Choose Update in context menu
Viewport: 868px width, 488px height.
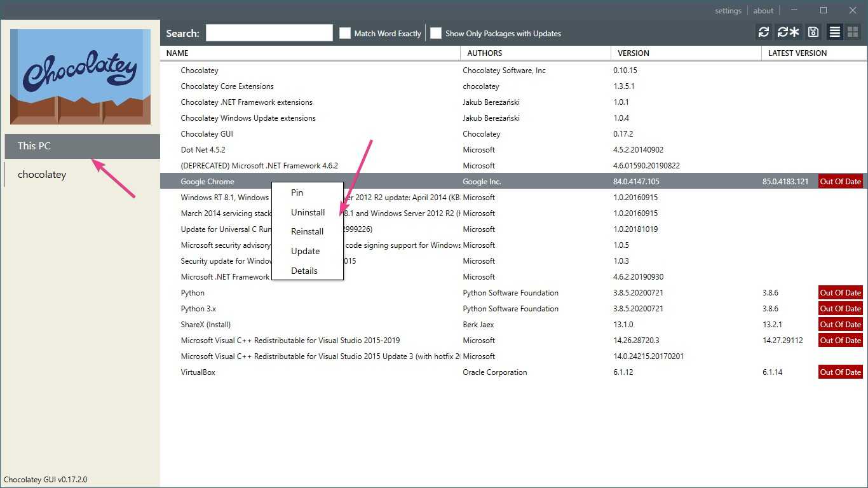(x=308, y=251)
